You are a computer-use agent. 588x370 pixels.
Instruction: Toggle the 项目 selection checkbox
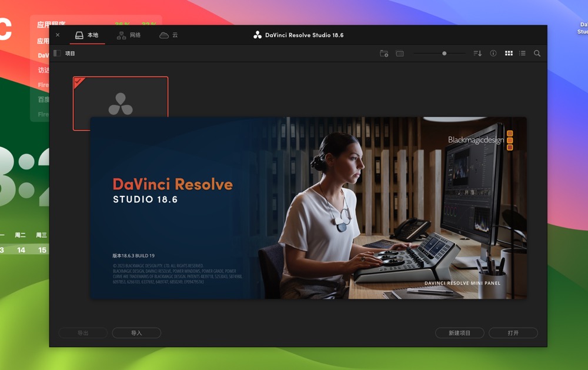point(56,53)
